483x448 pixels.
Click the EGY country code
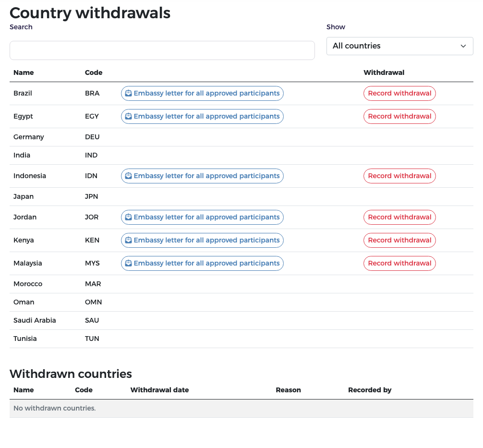92,117
